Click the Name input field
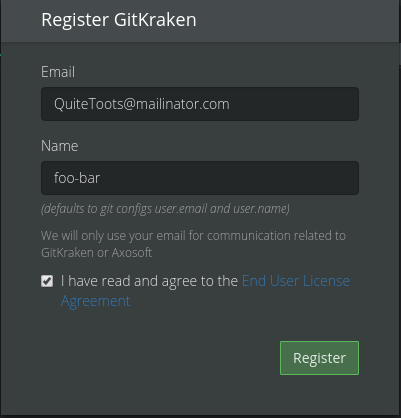401x418 pixels. click(x=200, y=178)
